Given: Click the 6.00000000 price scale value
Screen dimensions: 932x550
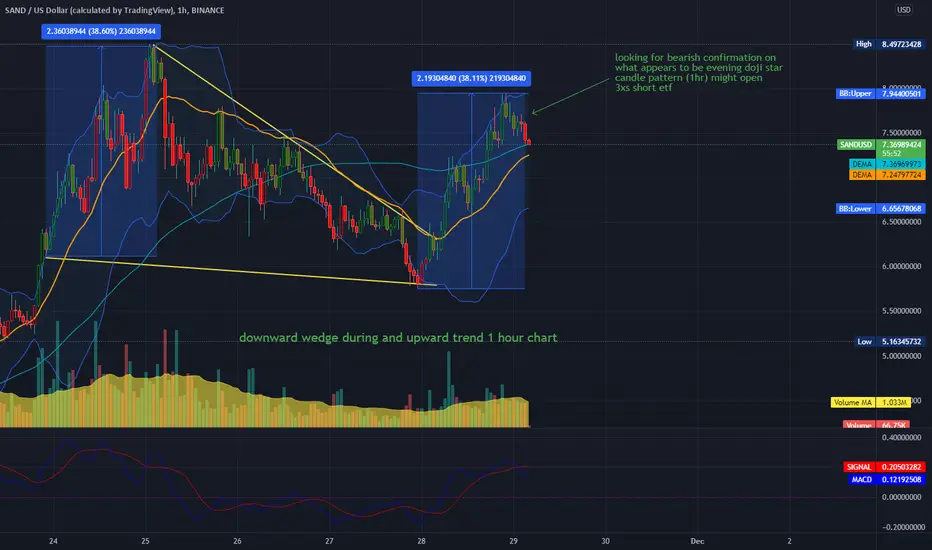Looking at the screenshot, I should coord(902,266).
